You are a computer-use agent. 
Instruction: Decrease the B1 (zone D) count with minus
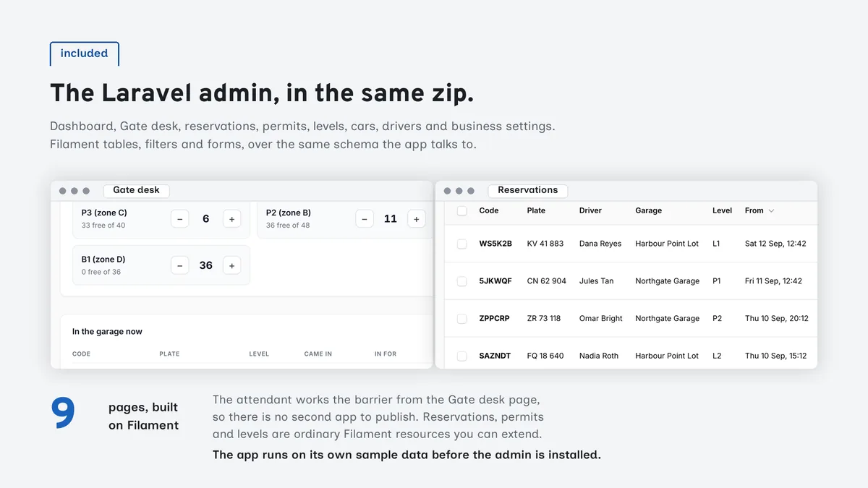click(180, 265)
